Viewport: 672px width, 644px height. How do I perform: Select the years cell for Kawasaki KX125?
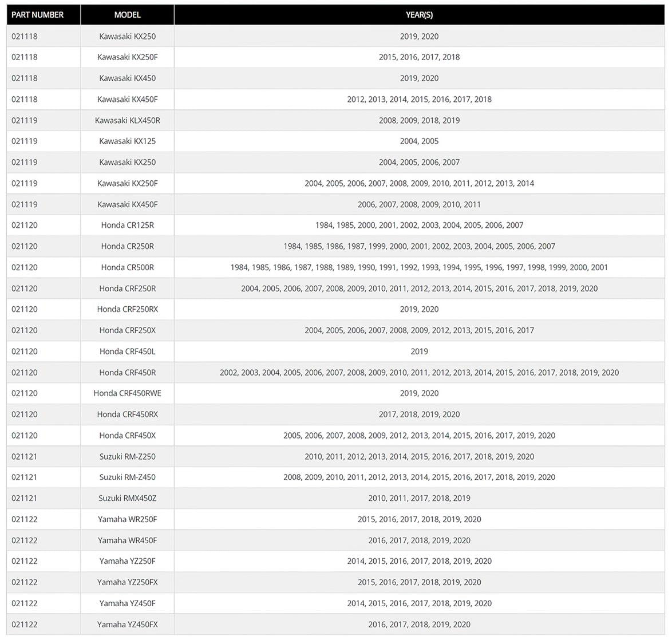pos(419,141)
